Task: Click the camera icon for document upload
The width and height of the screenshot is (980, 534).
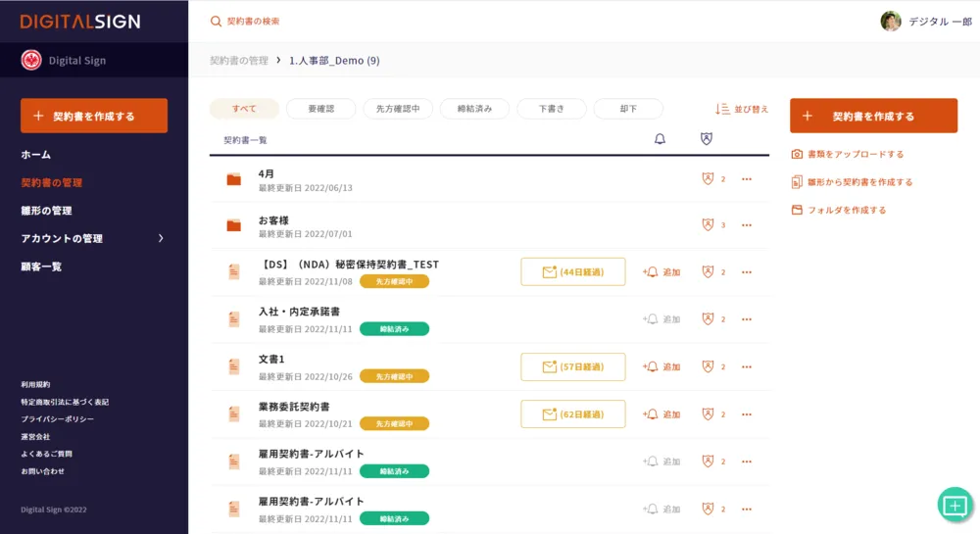Action: coord(797,154)
